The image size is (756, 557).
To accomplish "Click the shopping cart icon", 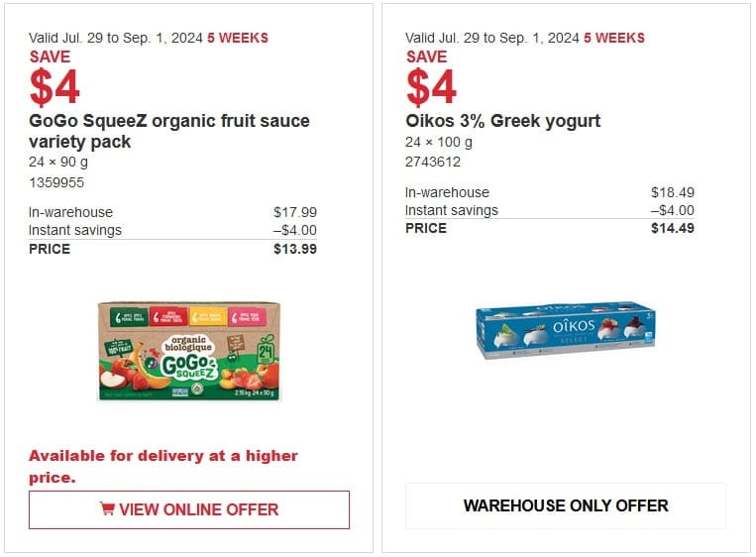I will tap(107, 508).
